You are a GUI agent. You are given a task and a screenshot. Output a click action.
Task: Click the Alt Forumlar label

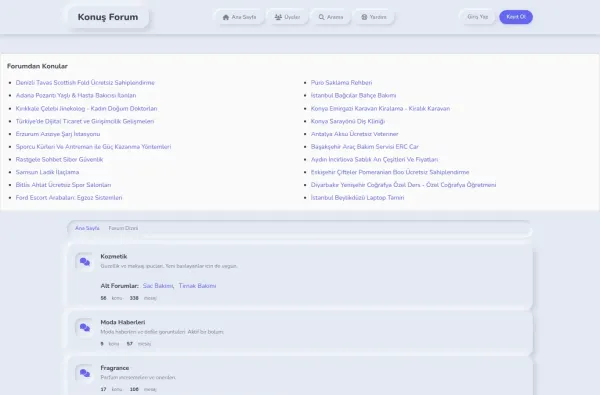click(x=119, y=286)
